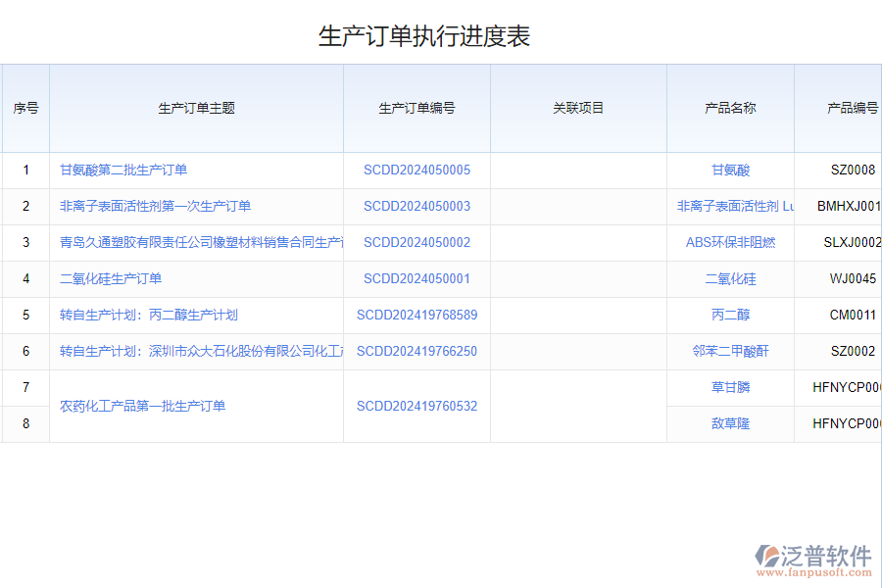Open the 甘氨酸第二批生产订单 order link

[x=123, y=170]
